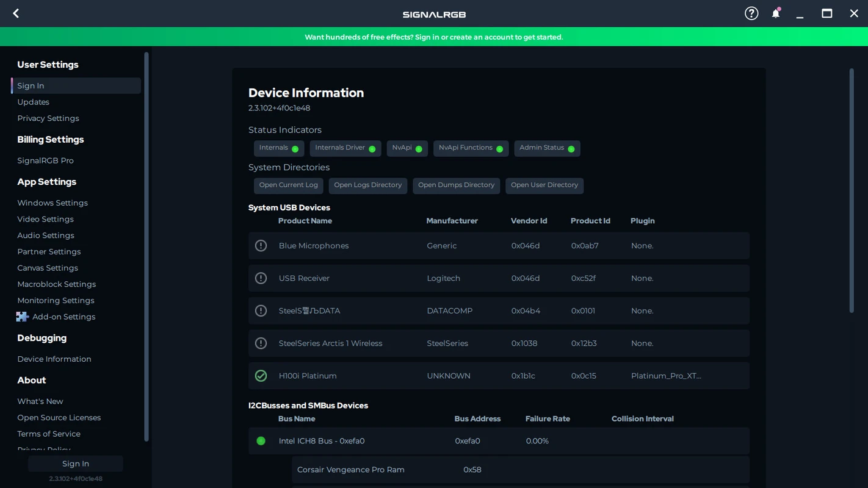Open Terms of Service
This screenshot has width=868, height=488.
coord(49,434)
